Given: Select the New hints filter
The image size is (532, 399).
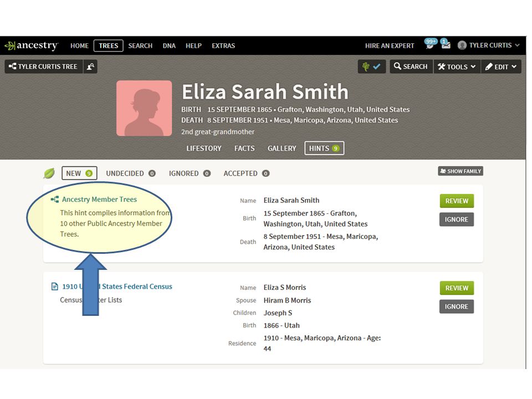Looking at the screenshot, I should click(x=79, y=173).
